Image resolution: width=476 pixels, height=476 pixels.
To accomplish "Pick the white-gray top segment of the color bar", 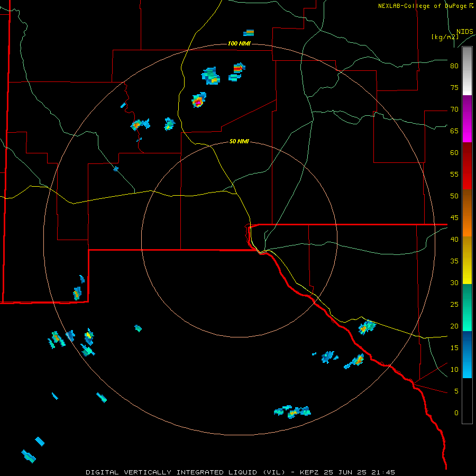I will (467, 71).
